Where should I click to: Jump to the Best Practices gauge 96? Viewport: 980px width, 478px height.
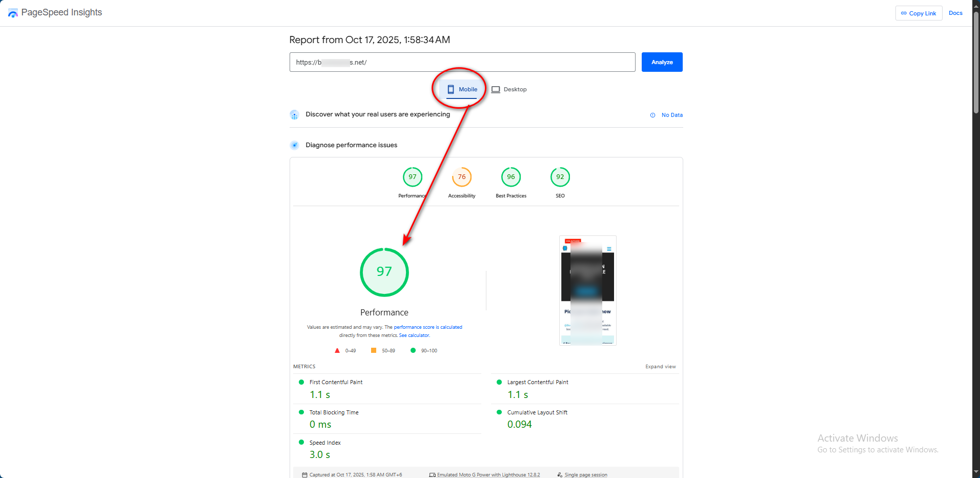[x=511, y=177]
